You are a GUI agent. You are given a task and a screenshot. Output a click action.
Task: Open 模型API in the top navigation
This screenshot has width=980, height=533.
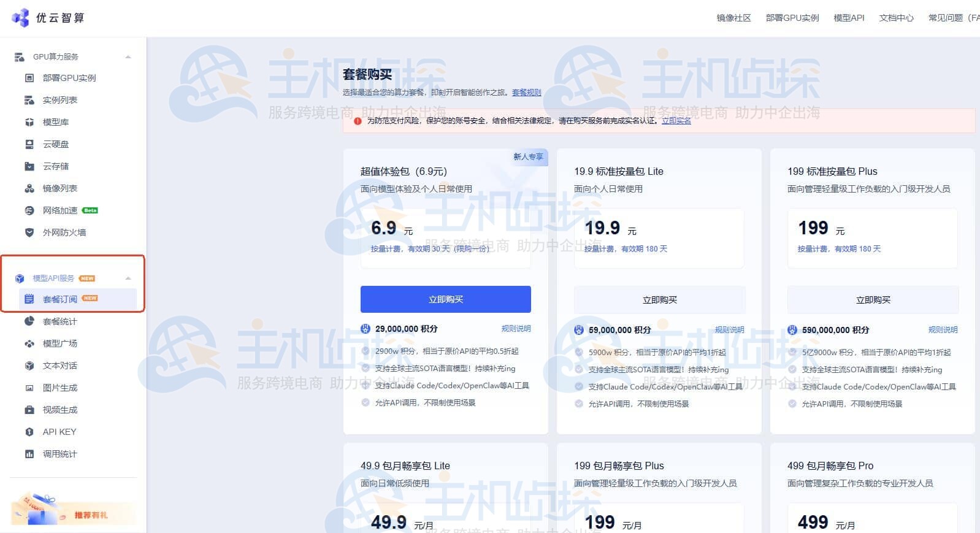pyautogui.click(x=849, y=18)
